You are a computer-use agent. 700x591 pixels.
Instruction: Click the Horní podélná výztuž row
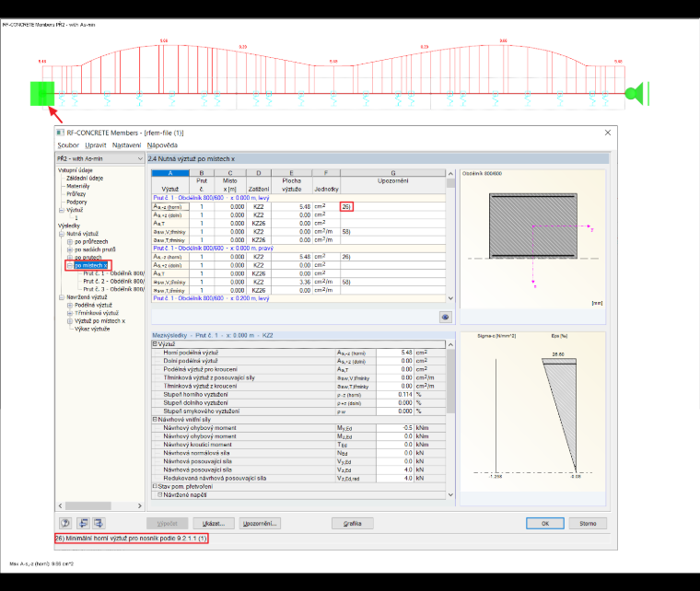pyautogui.click(x=298, y=353)
